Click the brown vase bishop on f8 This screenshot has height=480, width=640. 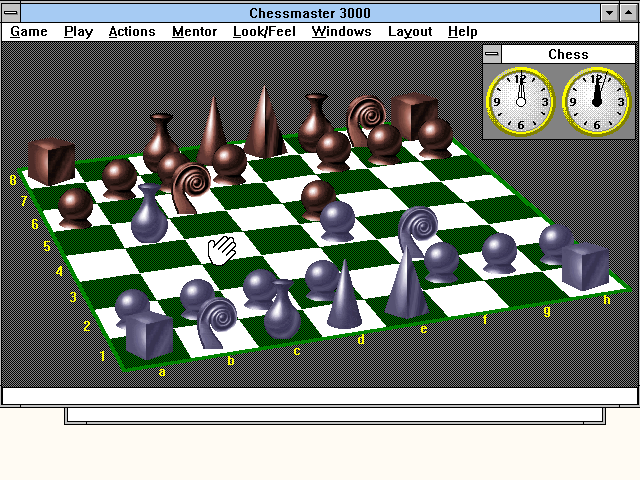(x=315, y=122)
